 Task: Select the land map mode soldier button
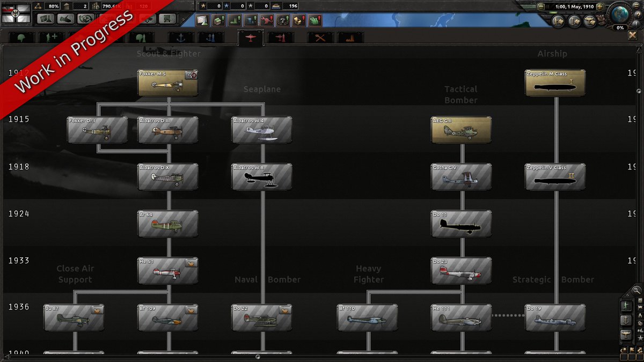626,306
